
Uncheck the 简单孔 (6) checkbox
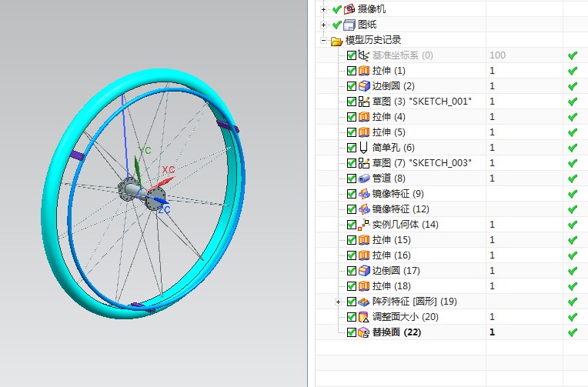352,148
